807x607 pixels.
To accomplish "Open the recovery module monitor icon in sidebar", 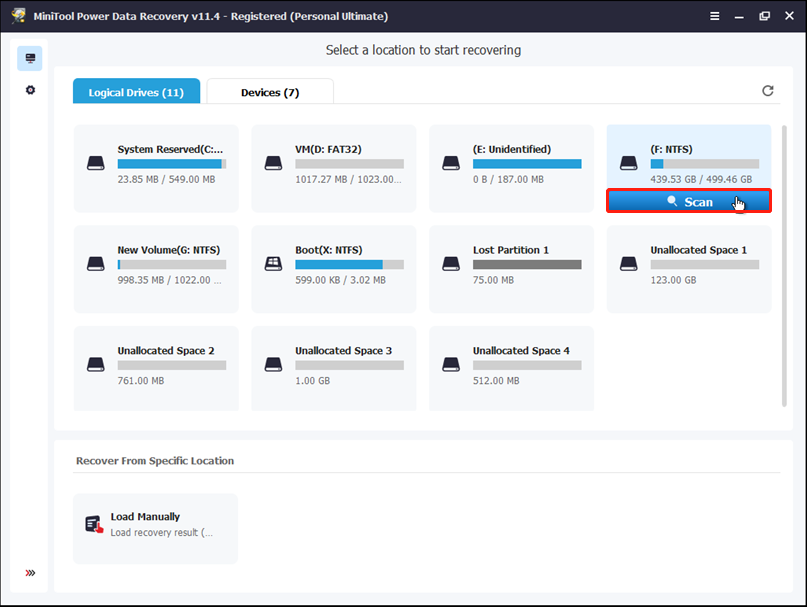I will tap(30, 58).
